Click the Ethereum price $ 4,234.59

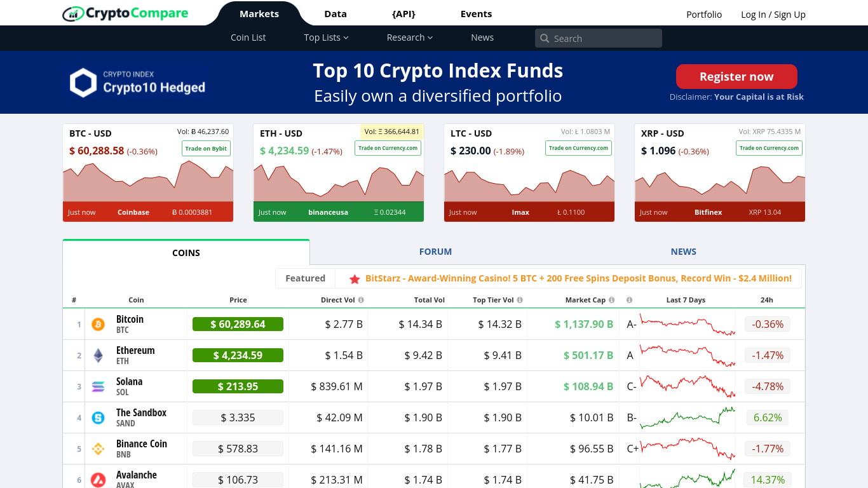[x=238, y=355]
